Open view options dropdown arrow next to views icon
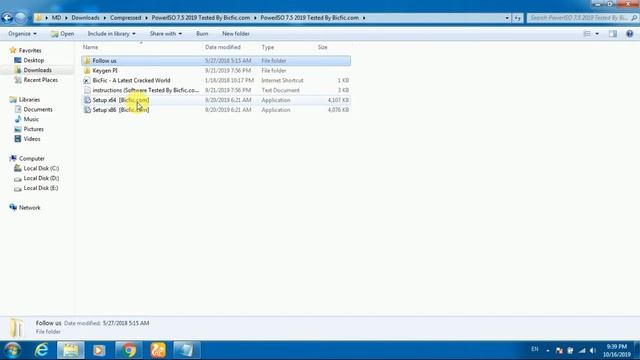The width and height of the screenshot is (640, 360). 597,34
